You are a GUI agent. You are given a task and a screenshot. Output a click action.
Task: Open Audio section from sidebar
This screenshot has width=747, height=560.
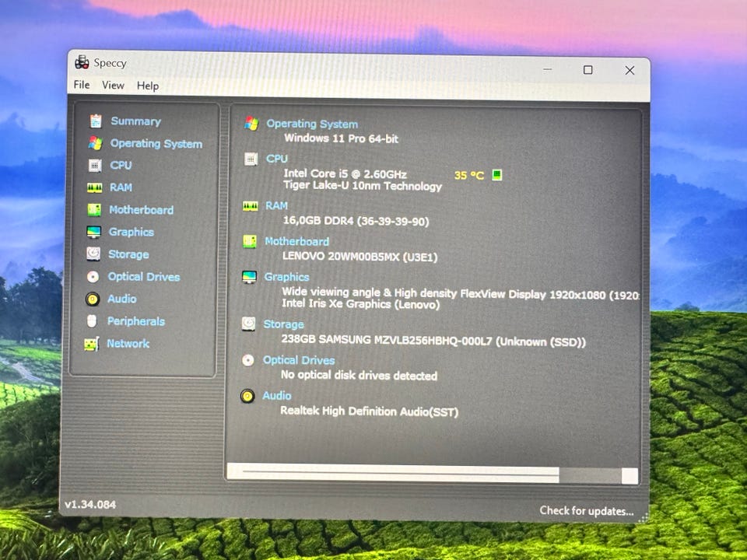coord(121,299)
